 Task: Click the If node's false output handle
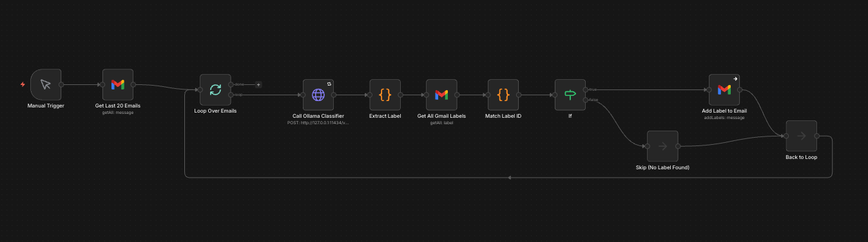click(x=585, y=100)
